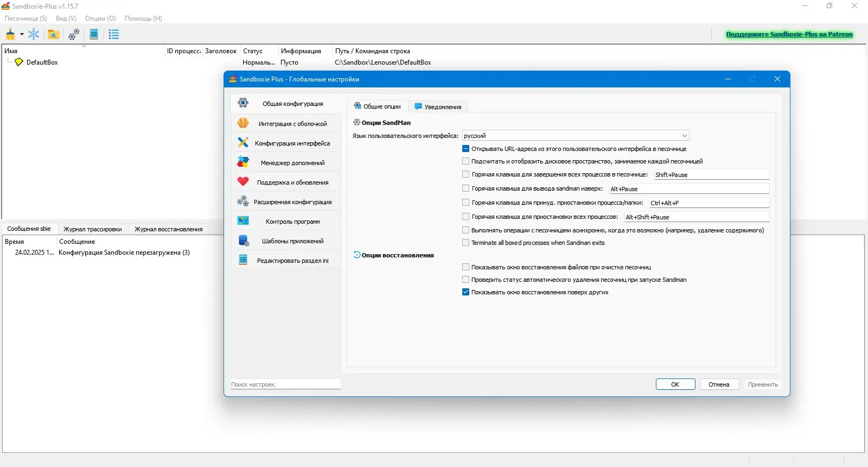Switch to the Уведомления tab
Image resolution: width=868 pixels, height=467 pixels.
pyautogui.click(x=438, y=107)
